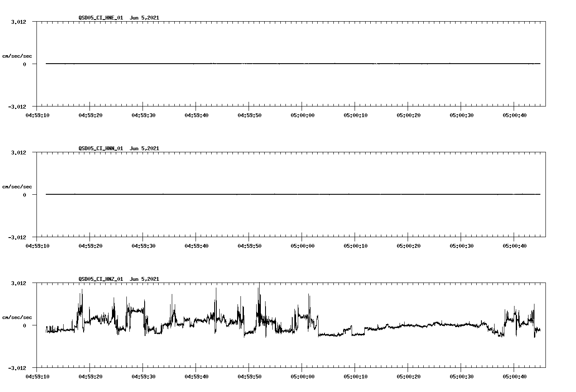
Task: Click 04:59:50 time label under HNN plot
Action: [249, 246]
